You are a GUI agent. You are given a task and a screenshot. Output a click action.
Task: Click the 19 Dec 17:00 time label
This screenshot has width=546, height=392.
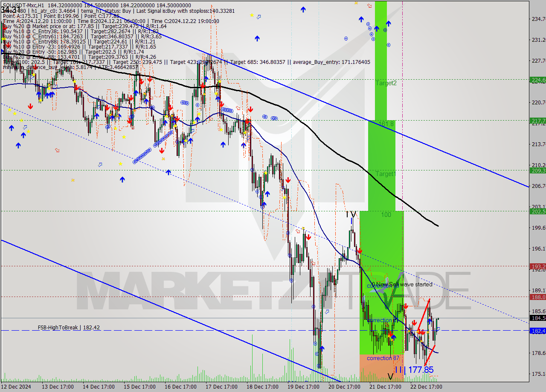point(304,387)
